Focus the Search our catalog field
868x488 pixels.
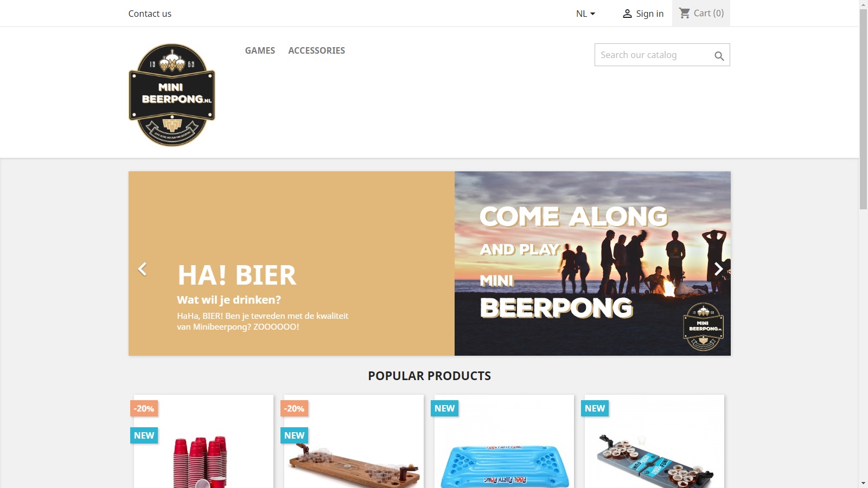(655, 55)
